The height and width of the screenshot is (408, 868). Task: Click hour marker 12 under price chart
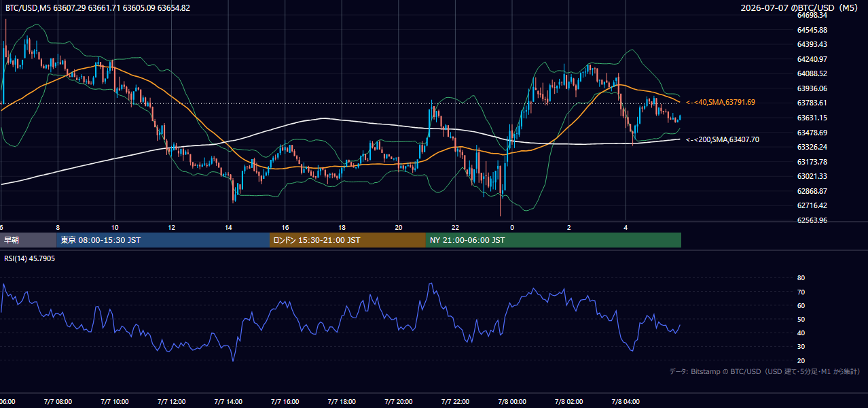[171, 227]
